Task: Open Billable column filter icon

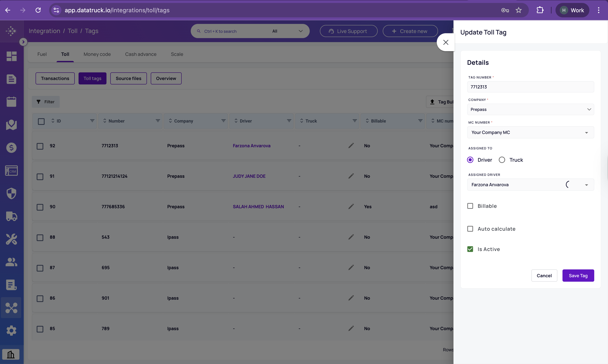Action: point(420,121)
